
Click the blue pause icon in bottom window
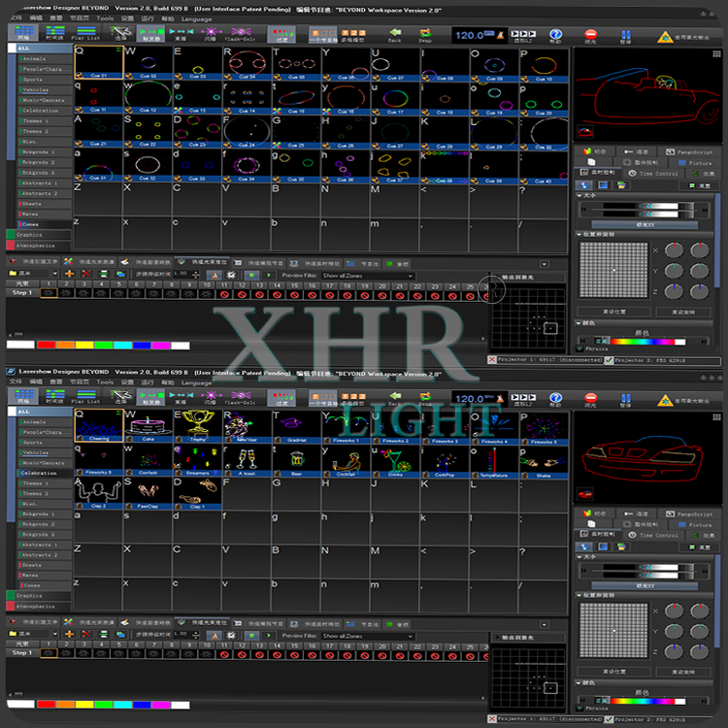(x=625, y=399)
